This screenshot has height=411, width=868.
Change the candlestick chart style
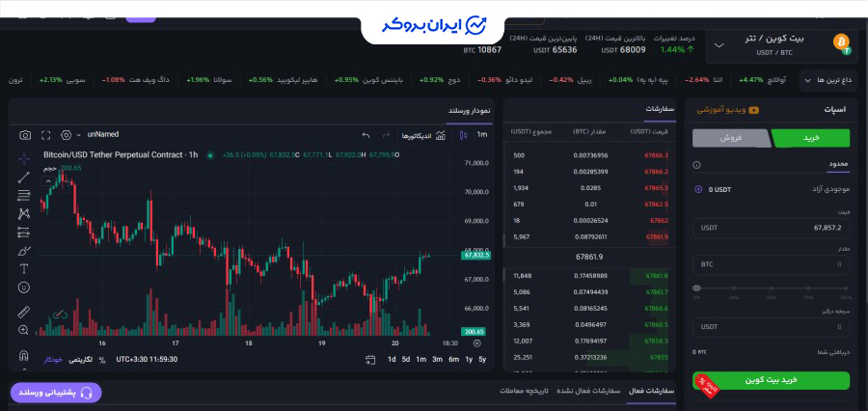463,135
